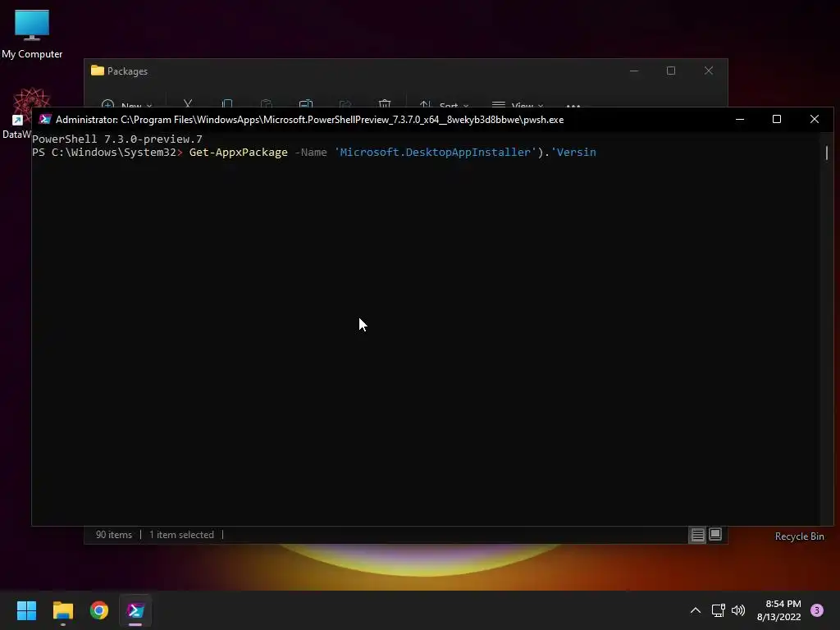The height and width of the screenshot is (630, 840).
Task: Click the Get-AppxPackage command text
Action: coord(239,153)
